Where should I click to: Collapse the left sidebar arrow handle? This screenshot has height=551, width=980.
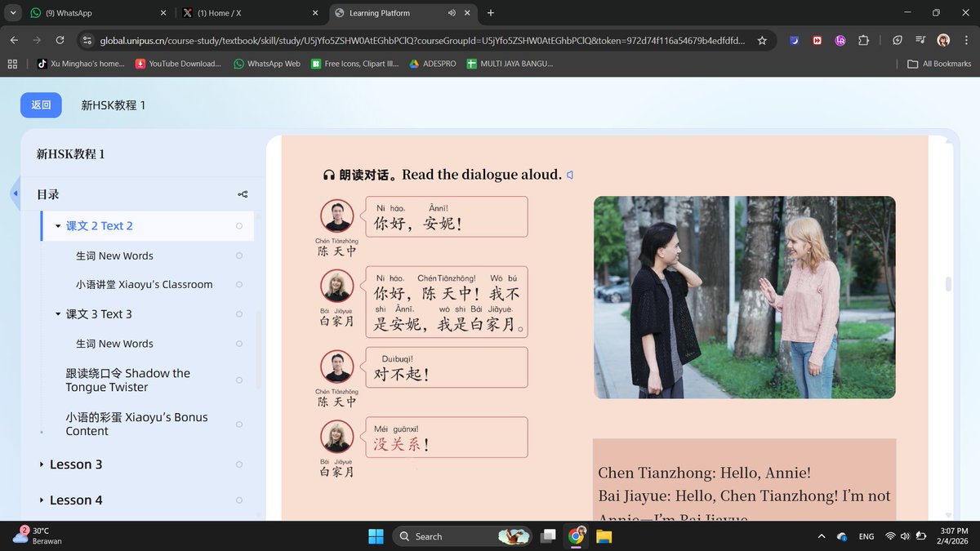pos(15,194)
